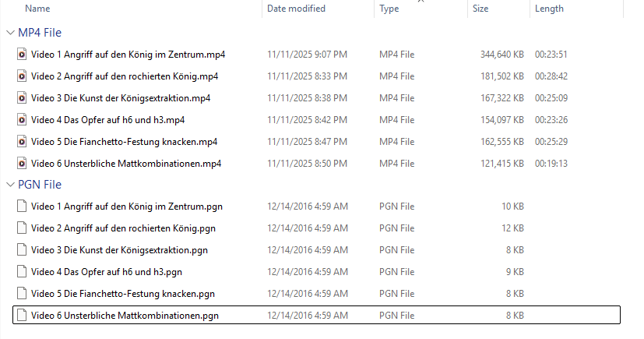Click the Video 3 PGN file icon
The width and height of the screenshot is (644, 339).
pos(22,250)
